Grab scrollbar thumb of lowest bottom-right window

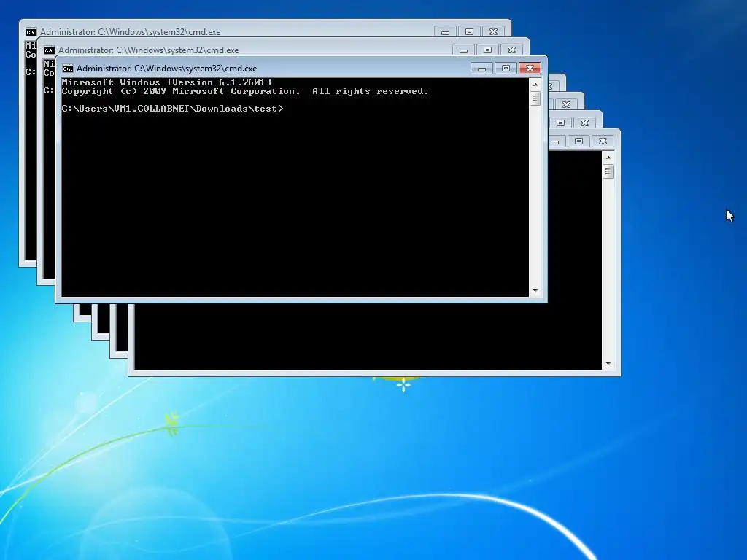point(608,171)
